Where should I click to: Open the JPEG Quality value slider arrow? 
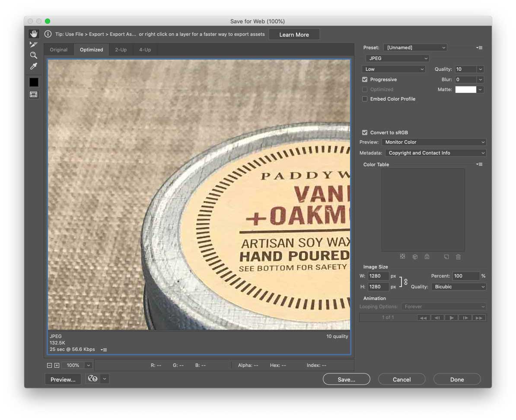481,69
